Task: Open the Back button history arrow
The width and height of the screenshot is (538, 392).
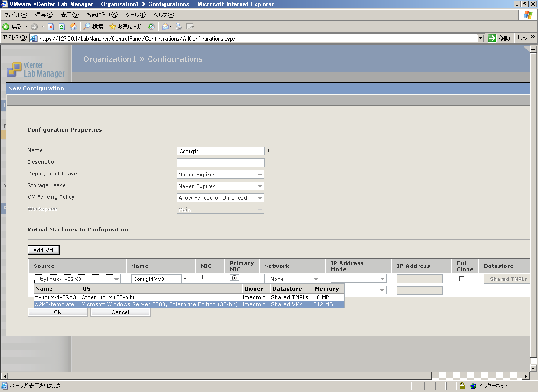Action: click(26, 27)
